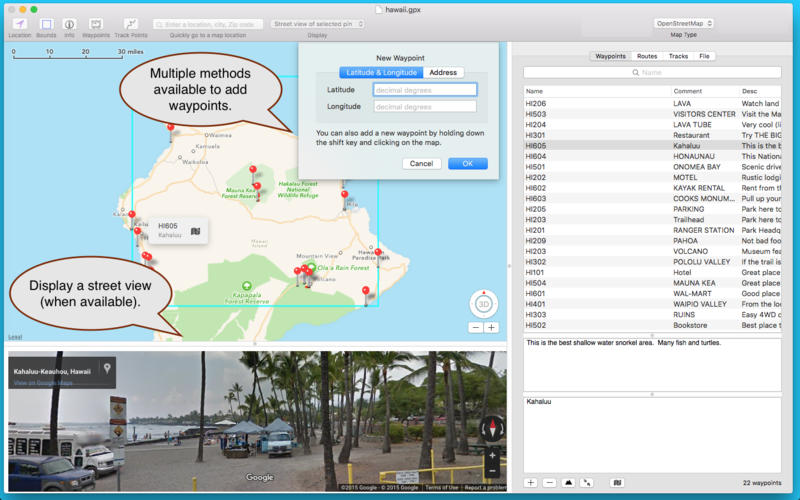This screenshot has width=800, height=500.
Task: Click the add waypoint plus button below list
Action: (x=531, y=482)
